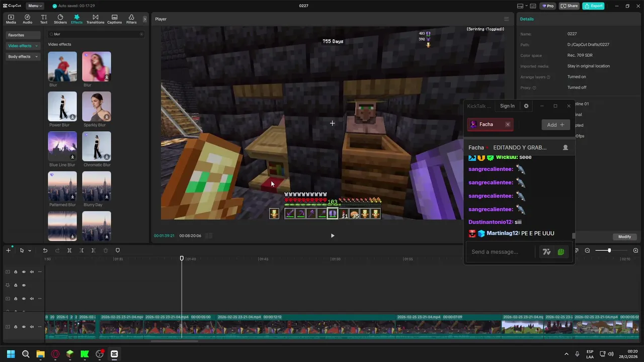Zoom out the timeline
644x362 pixels.
coord(587,250)
